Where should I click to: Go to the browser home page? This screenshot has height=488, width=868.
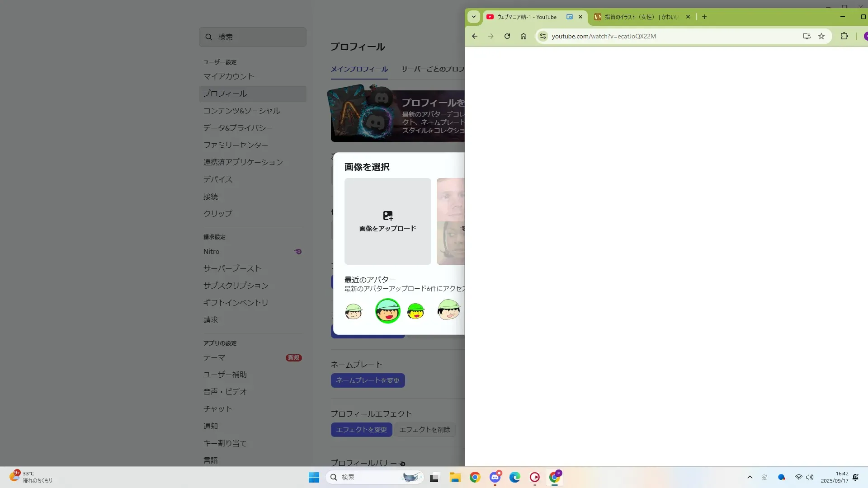[x=524, y=36]
